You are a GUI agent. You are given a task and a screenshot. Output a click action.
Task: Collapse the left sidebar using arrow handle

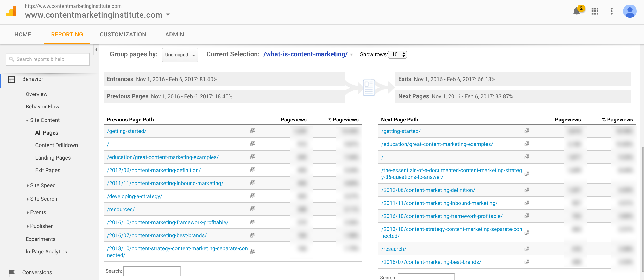click(96, 50)
